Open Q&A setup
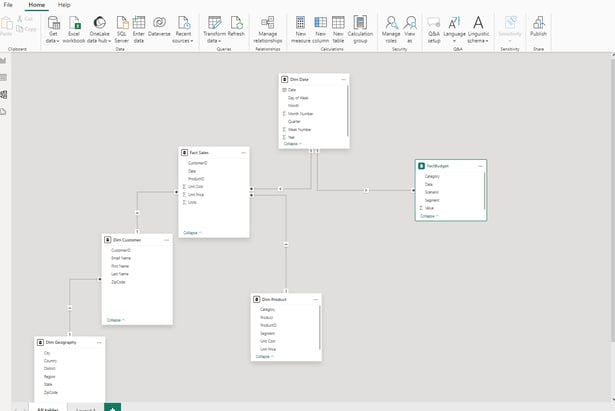615x411 pixels. click(x=434, y=29)
